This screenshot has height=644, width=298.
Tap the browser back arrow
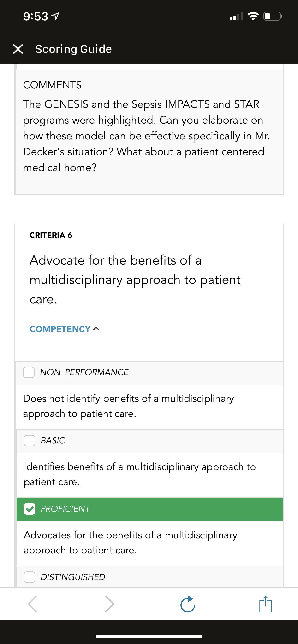pos(33,604)
